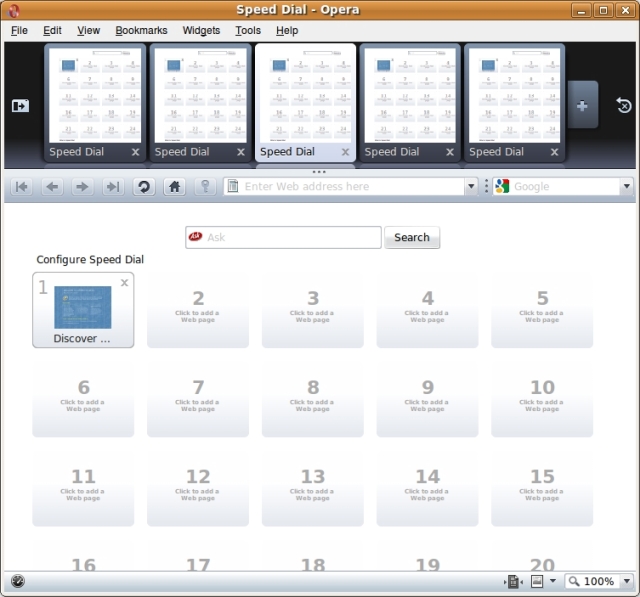Image resolution: width=640 pixels, height=597 pixels.
Task: Go to the home page
Action: click(x=174, y=187)
